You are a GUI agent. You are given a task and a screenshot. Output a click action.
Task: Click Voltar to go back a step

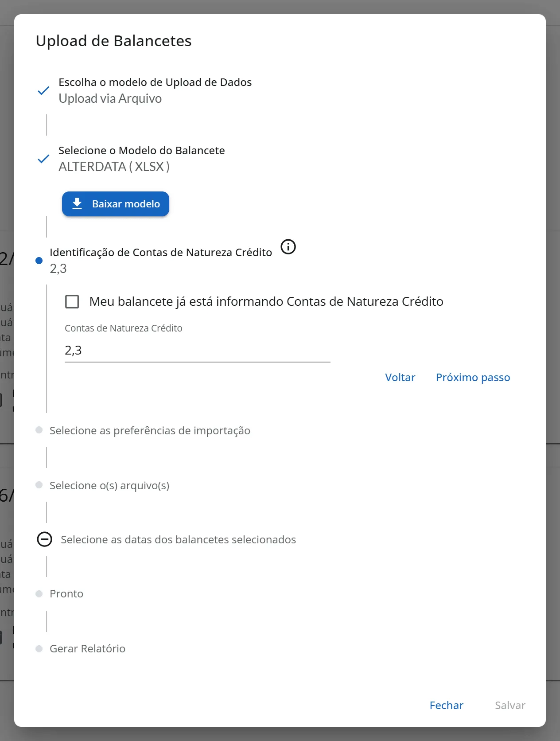click(x=400, y=378)
